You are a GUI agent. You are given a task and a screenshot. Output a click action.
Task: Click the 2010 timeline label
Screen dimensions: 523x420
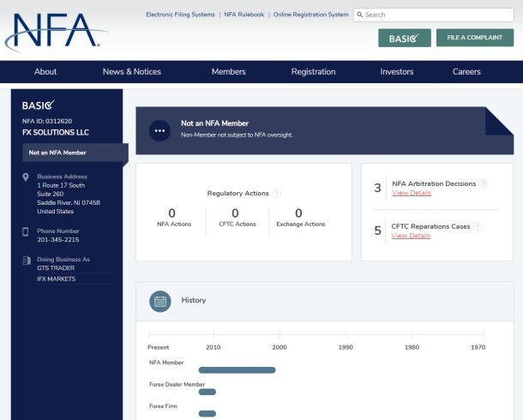(x=213, y=347)
